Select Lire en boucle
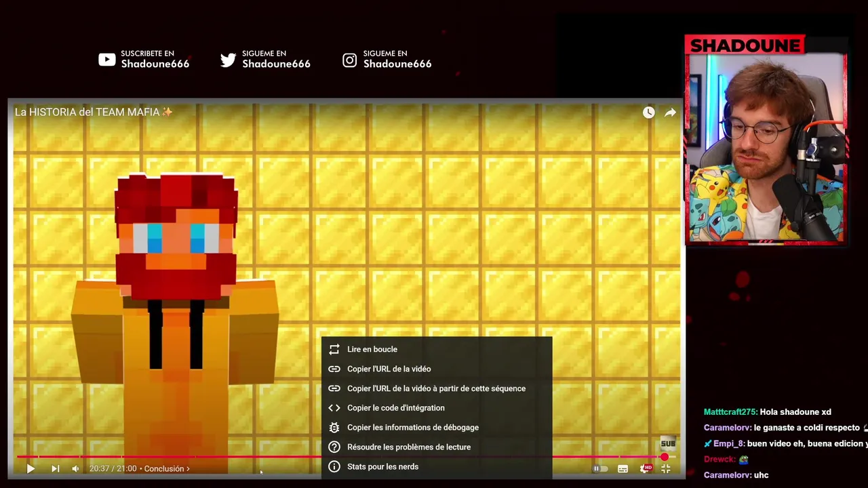This screenshot has width=868, height=488. (437, 349)
